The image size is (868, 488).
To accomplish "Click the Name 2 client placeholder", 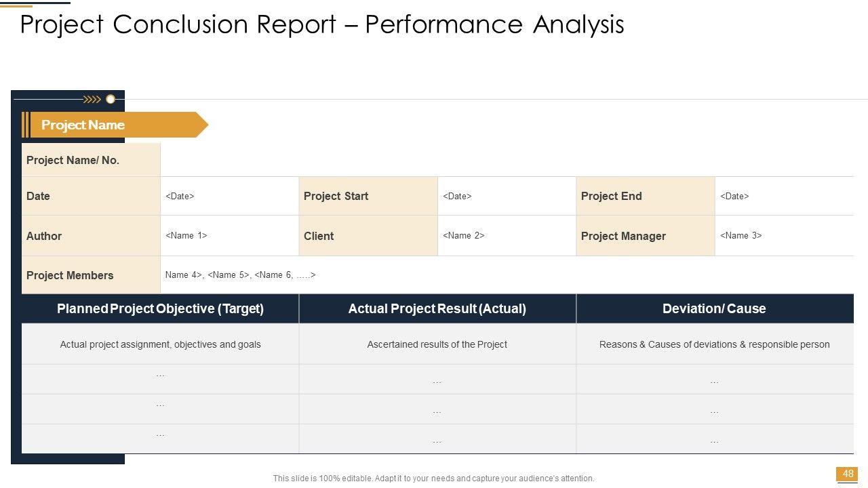I will pos(463,236).
